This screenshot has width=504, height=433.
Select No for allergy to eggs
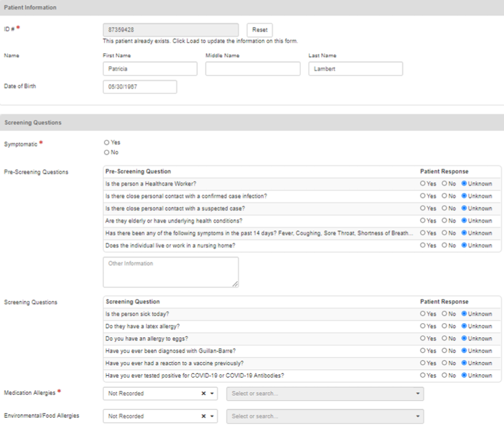pos(444,338)
